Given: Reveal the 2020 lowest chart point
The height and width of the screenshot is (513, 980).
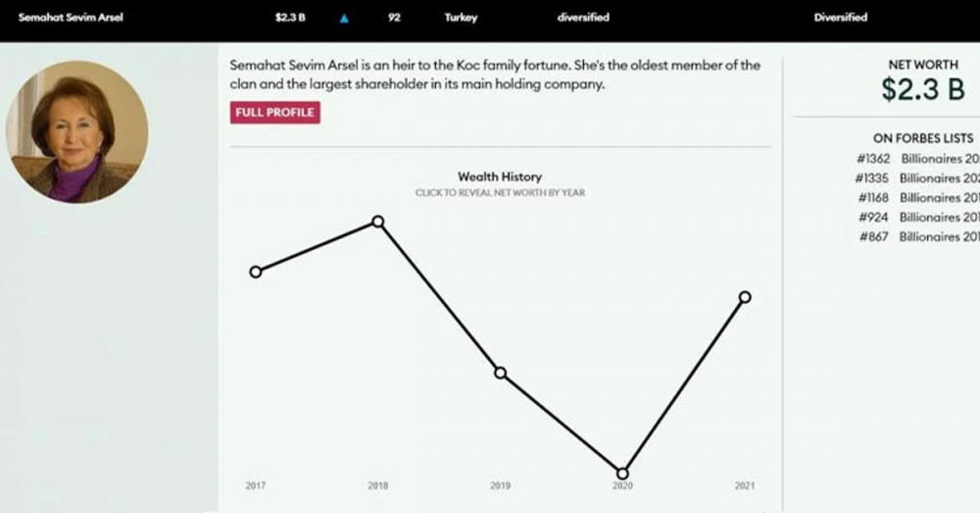Looking at the screenshot, I should [622, 473].
